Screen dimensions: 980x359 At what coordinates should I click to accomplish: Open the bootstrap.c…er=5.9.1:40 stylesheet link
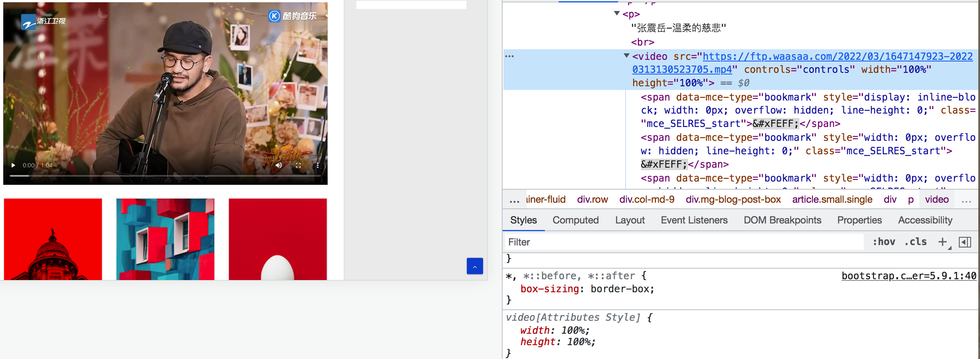[x=909, y=276]
